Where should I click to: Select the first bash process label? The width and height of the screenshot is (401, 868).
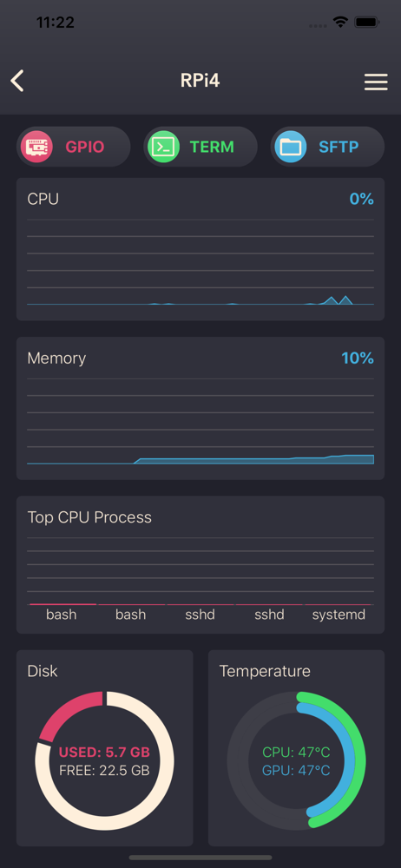point(62,615)
